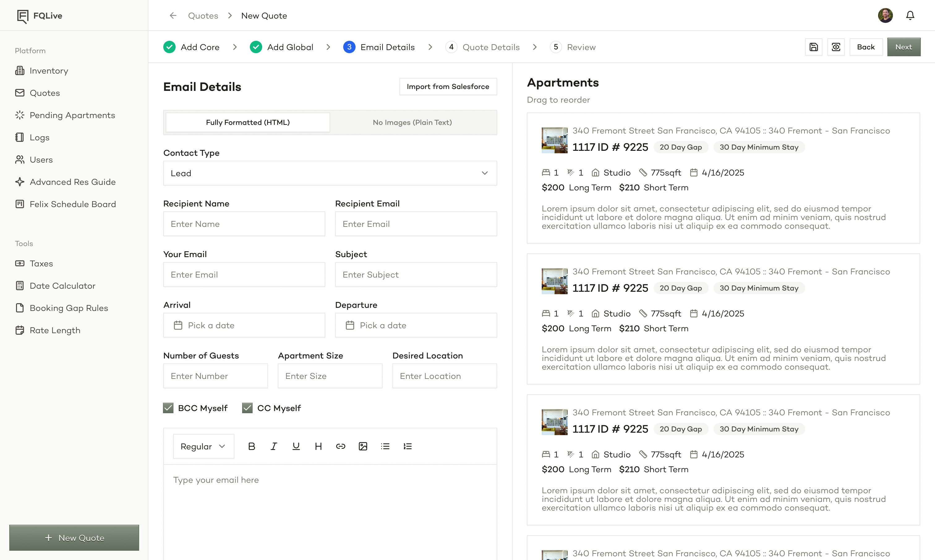Click the Number of Guests field

[x=216, y=376]
